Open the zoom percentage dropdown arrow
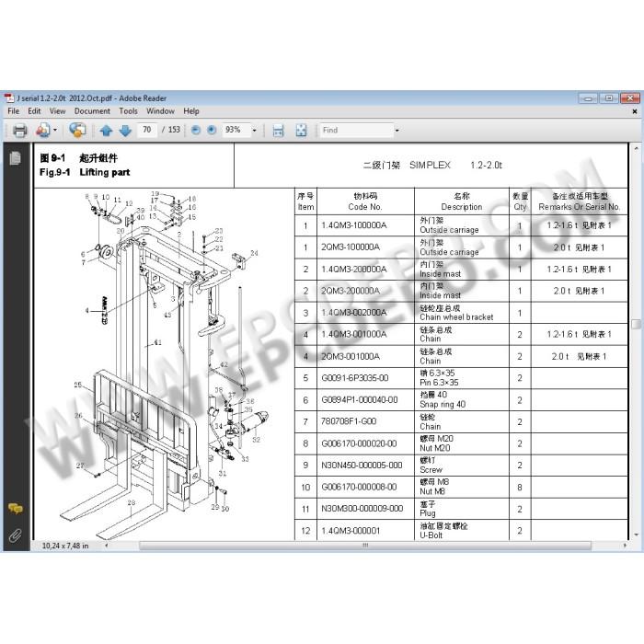644x644 pixels. [254, 131]
